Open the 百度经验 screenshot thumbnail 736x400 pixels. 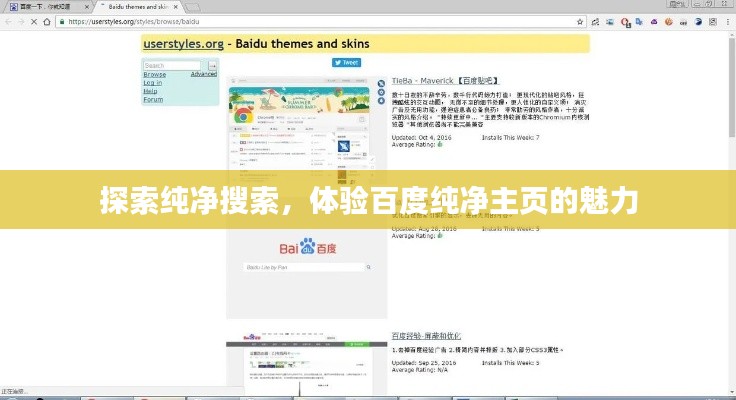point(307,362)
